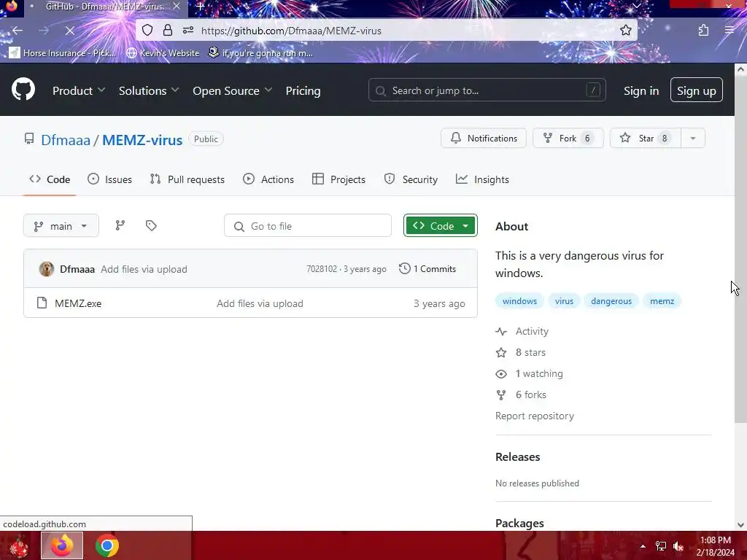Launch Chrome from the taskbar
The image size is (747, 560).
[107, 545]
